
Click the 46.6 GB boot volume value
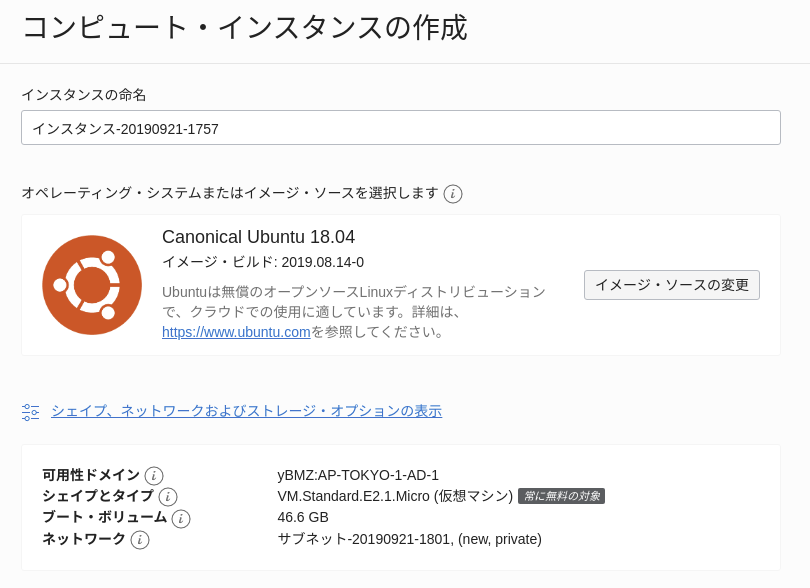[x=303, y=517]
